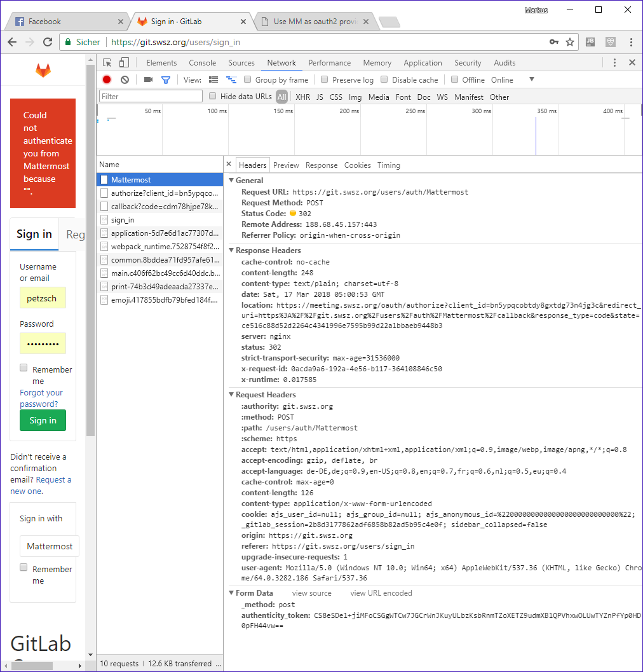Screen dimensions: 643x672
Task: Open DevTools three-dot customize menu
Action: 615,62
